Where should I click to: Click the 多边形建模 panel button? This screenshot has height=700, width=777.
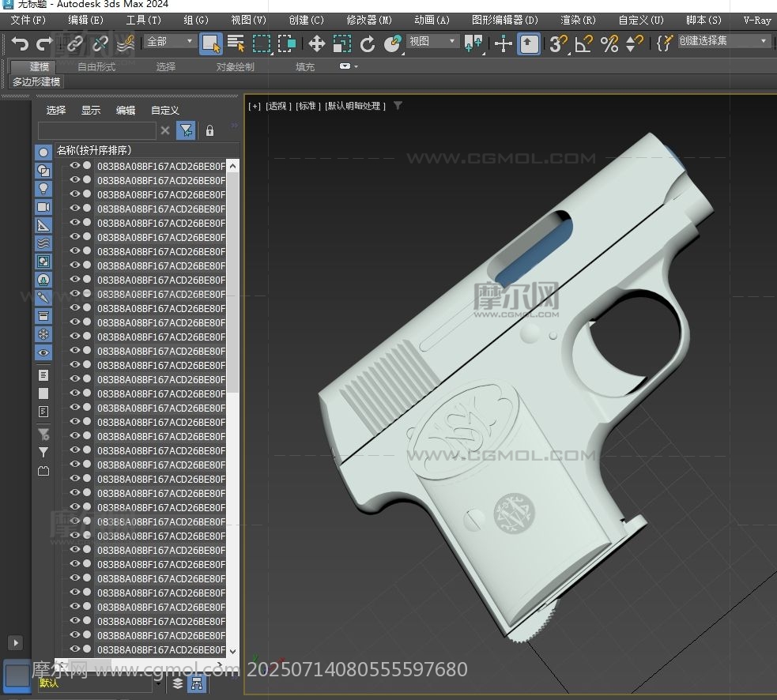36,81
